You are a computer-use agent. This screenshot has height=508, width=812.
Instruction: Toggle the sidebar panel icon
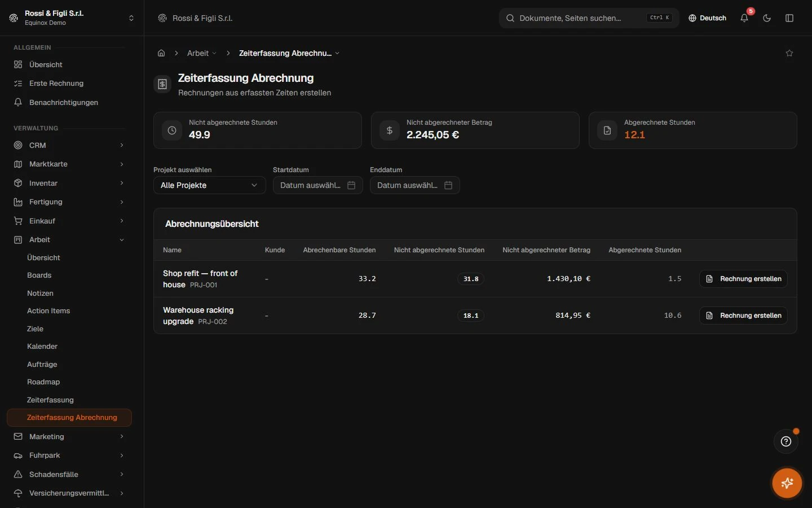click(x=789, y=18)
